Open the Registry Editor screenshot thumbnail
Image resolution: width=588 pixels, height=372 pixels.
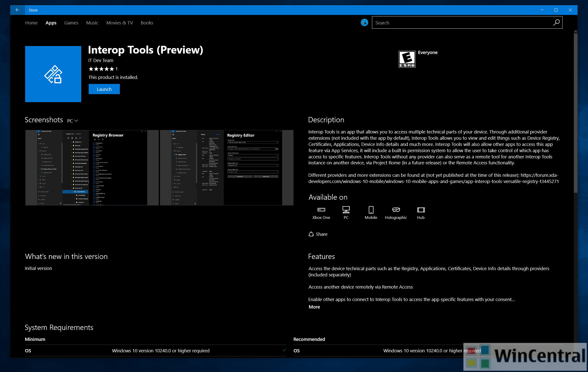click(x=226, y=168)
